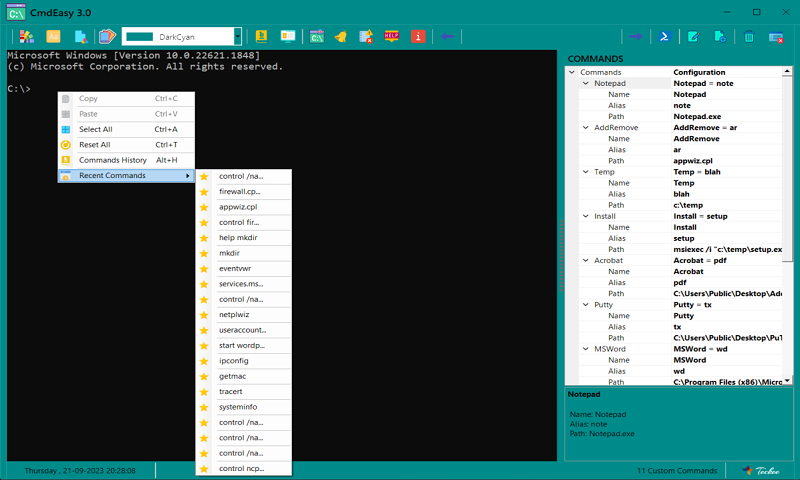
Task: Collapse the MSWord command node
Action: coord(586,349)
